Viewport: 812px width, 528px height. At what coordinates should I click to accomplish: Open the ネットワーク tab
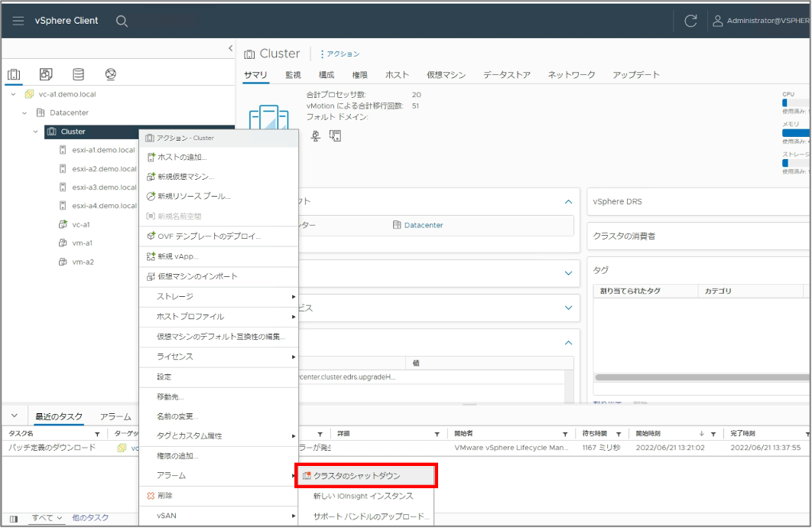point(572,75)
